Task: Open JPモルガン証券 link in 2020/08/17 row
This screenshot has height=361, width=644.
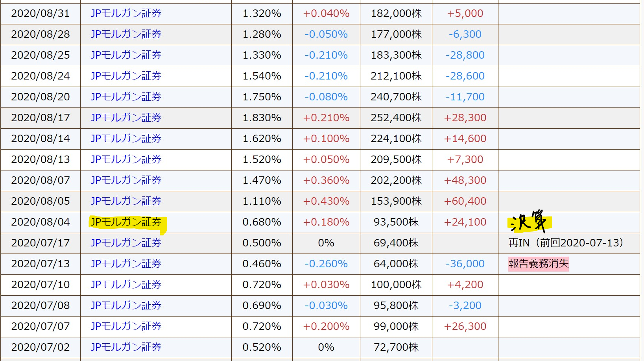Action: [x=126, y=118]
